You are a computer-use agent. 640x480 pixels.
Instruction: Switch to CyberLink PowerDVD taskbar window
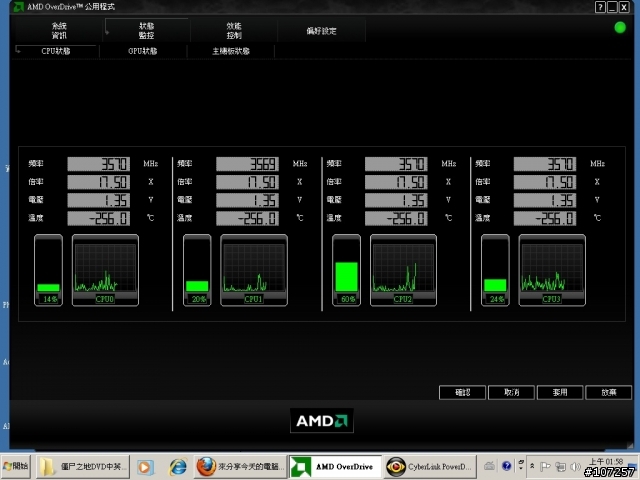(x=430, y=467)
